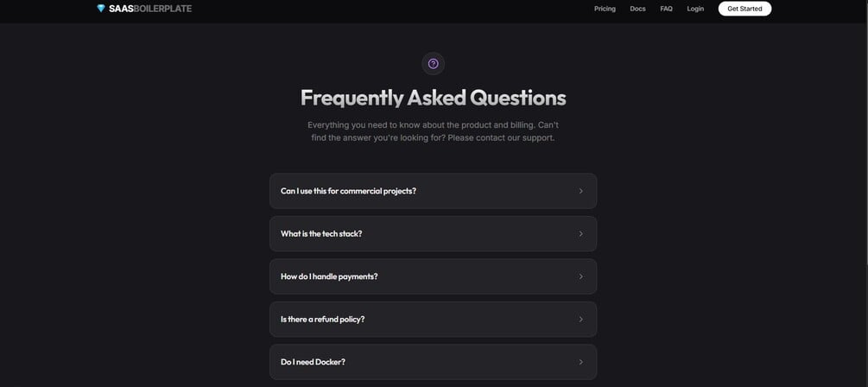Go to Pricing in the navbar
868x387 pixels.
tap(605, 9)
